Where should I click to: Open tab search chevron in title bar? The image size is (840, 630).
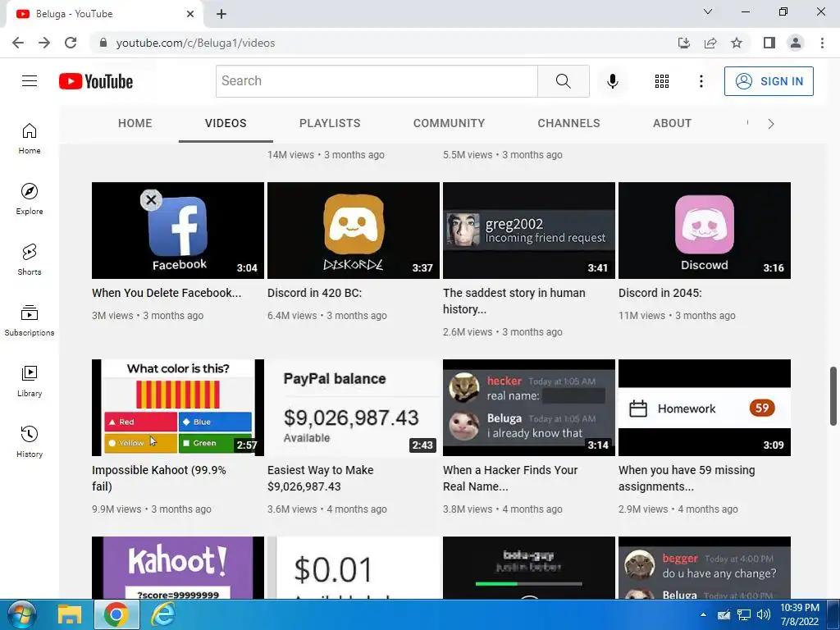point(708,11)
